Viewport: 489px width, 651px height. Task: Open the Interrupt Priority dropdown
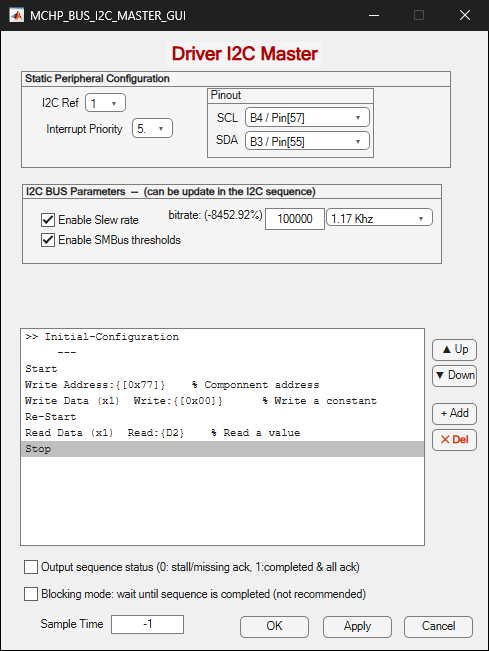click(x=152, y=129)
